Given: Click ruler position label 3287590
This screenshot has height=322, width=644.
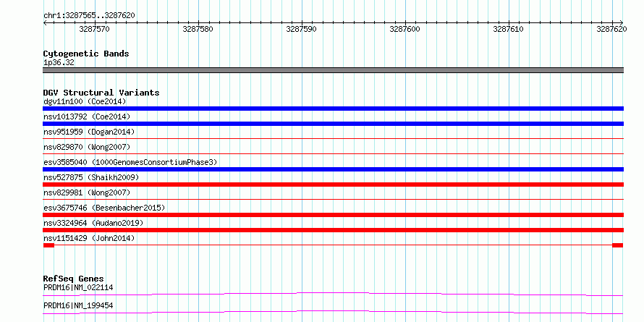Looking at the screenshot, I should (x=302, y=29).
